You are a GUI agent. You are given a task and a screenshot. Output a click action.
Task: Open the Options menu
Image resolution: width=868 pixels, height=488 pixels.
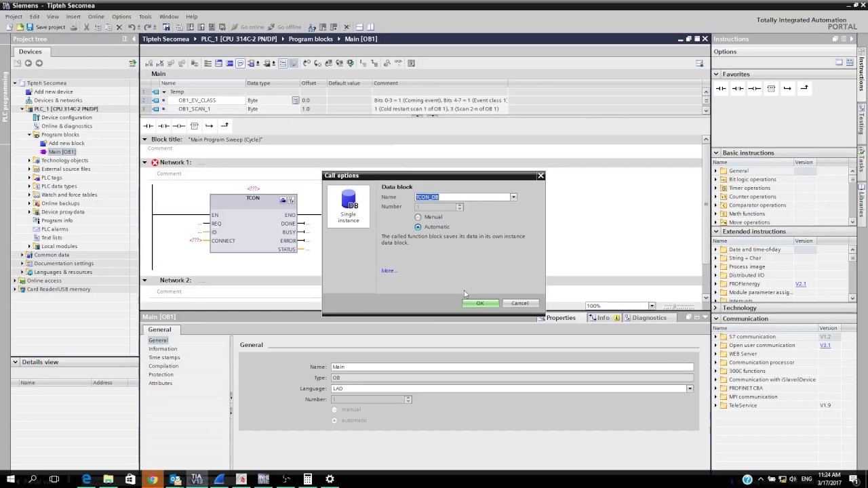click(x=121, y=16)
